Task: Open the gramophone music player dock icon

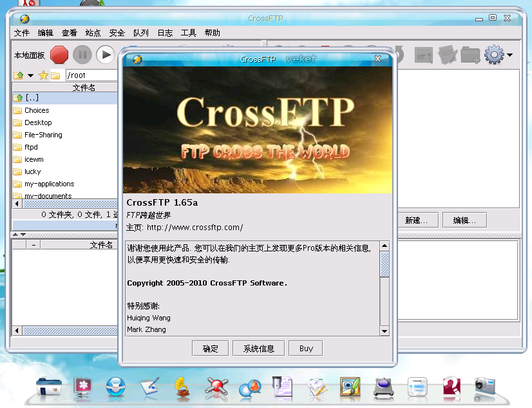Action: pos(182,387)
